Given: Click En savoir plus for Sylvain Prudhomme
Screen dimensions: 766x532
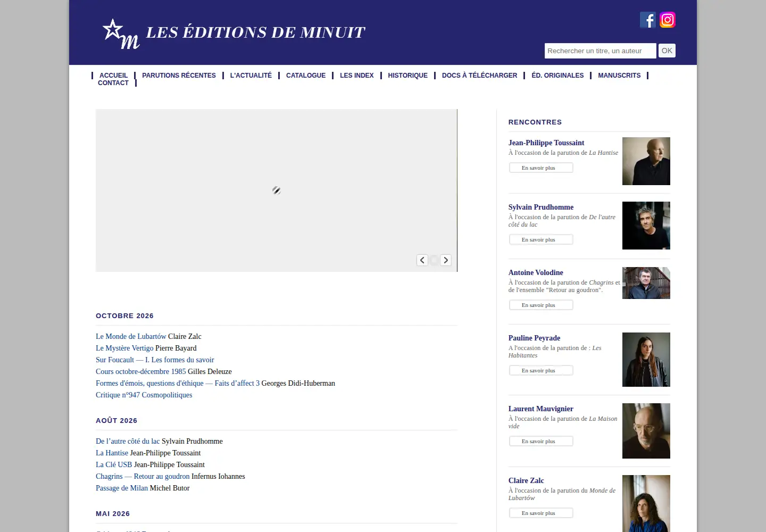Looking at the screenshot, I should (x=541, y=240).
